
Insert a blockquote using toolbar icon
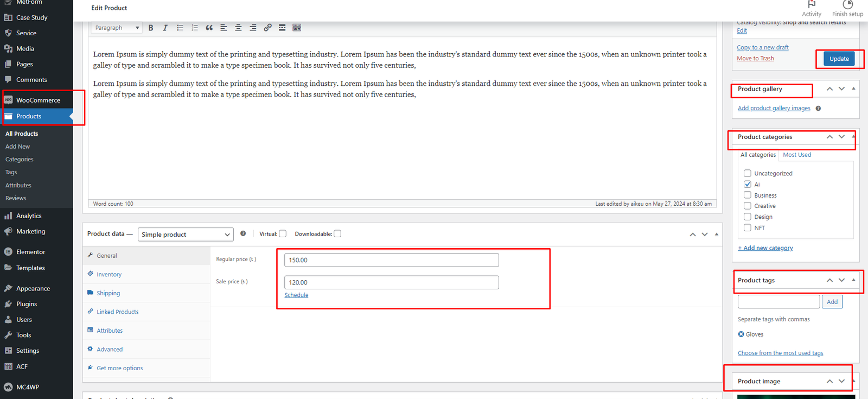click(209, 28)
